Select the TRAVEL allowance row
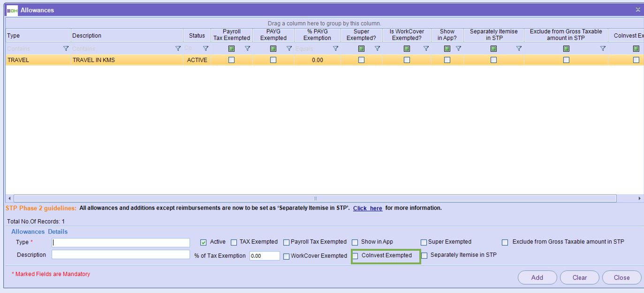The height and width of the screenshot is (293, 644). coord(38,60)
